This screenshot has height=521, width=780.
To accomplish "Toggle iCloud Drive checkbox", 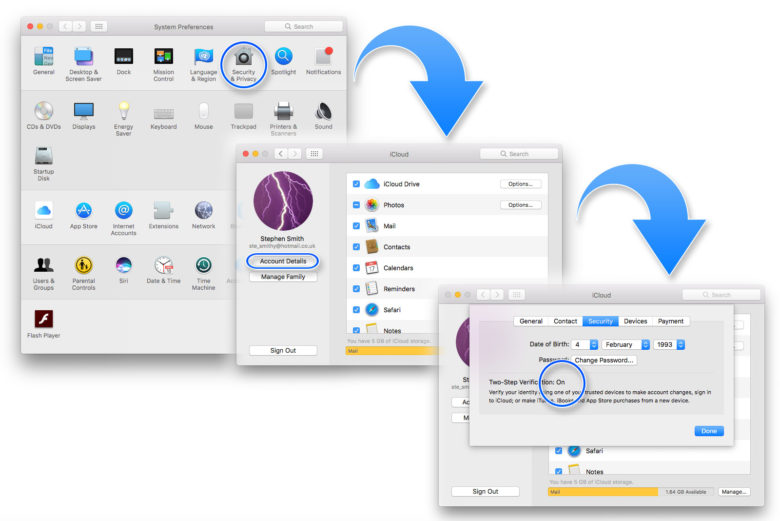I will pos(356,184).
